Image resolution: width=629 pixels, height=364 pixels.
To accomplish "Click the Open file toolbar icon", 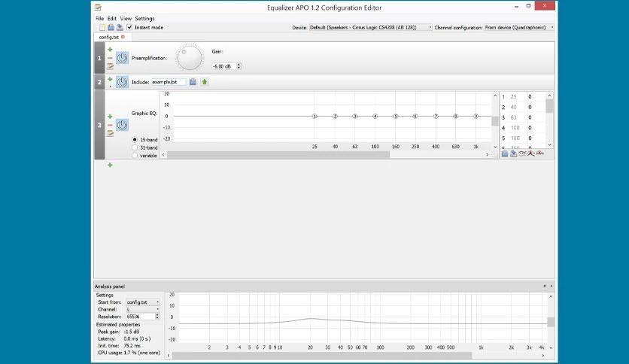I will pos(111,27).
